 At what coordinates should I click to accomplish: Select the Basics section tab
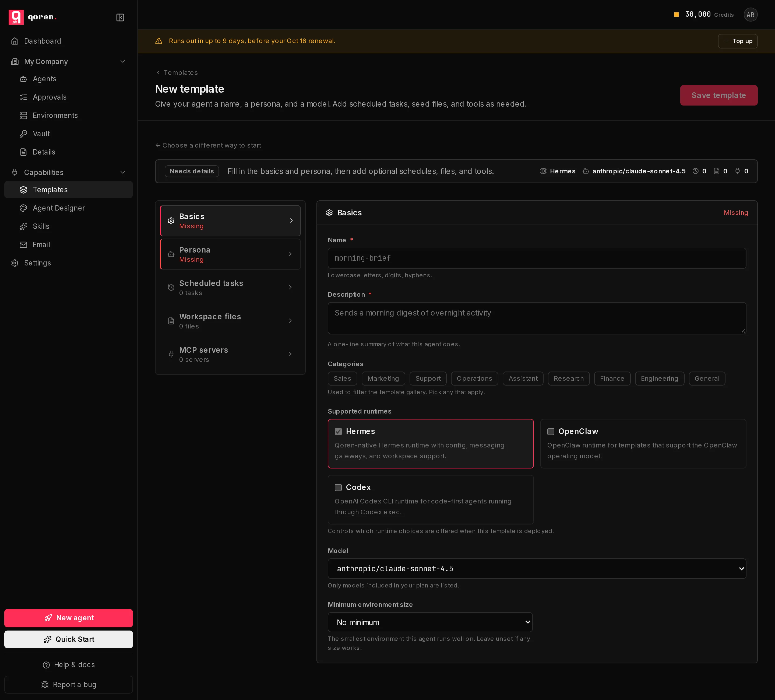click(x=230, y=221)
